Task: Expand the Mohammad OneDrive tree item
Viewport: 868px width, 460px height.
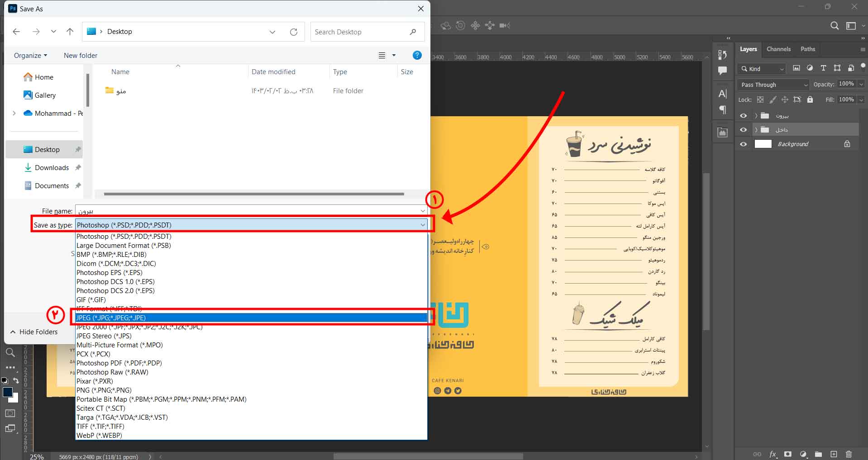Action: click(14, 113)
